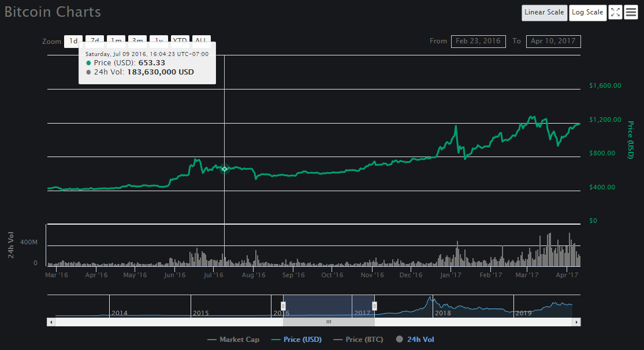Set zoom to YTD

(180, 39)
